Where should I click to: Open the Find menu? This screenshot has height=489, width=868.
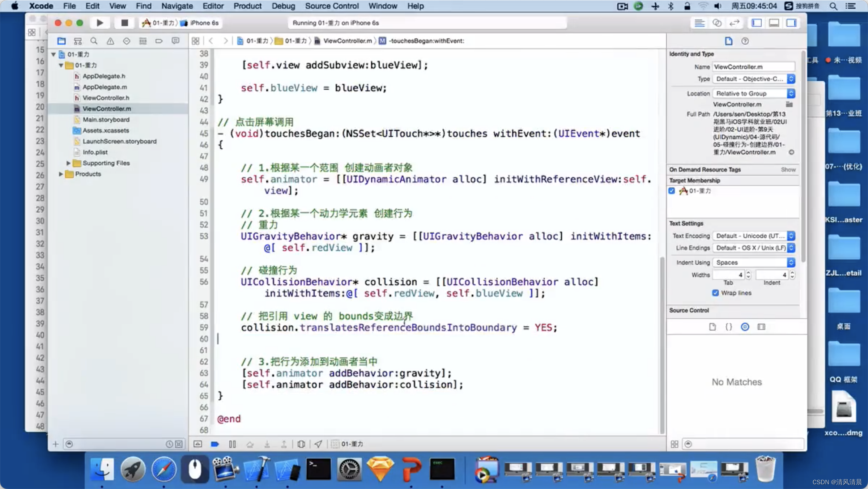click(144, 6)
